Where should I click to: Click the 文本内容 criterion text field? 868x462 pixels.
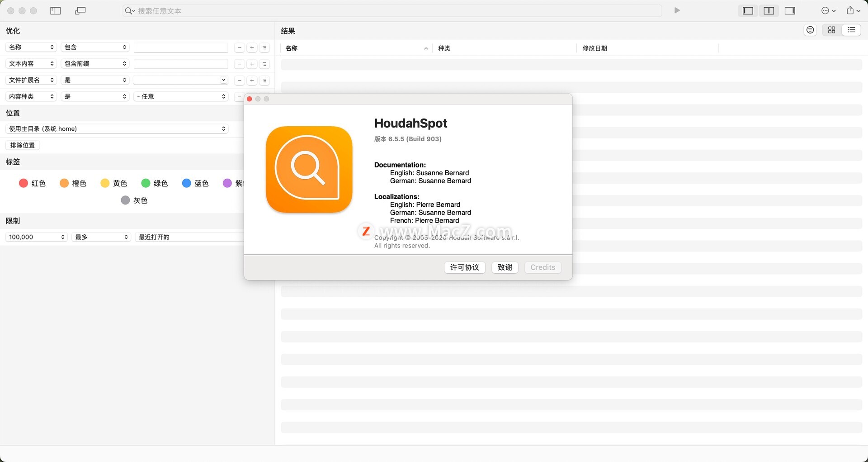181,64
